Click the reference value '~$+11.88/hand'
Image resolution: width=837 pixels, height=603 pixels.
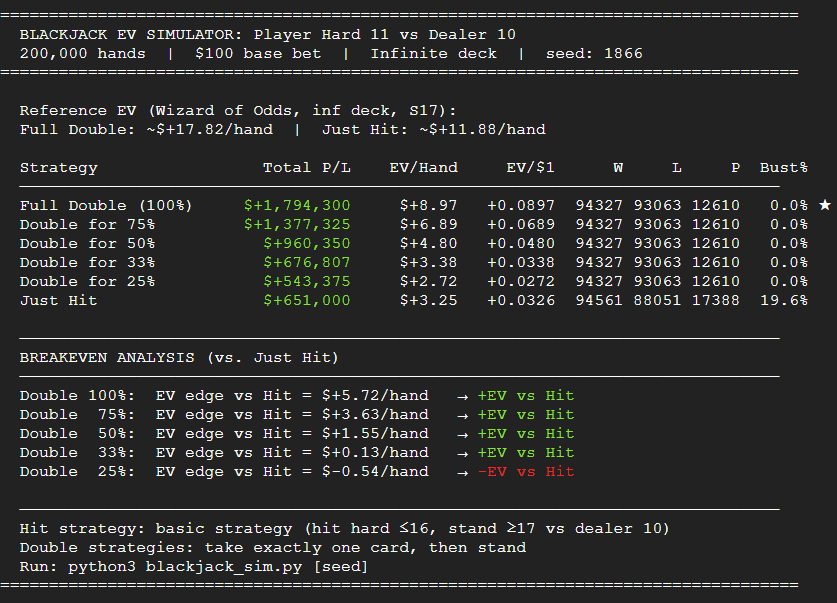pos(483,130)
